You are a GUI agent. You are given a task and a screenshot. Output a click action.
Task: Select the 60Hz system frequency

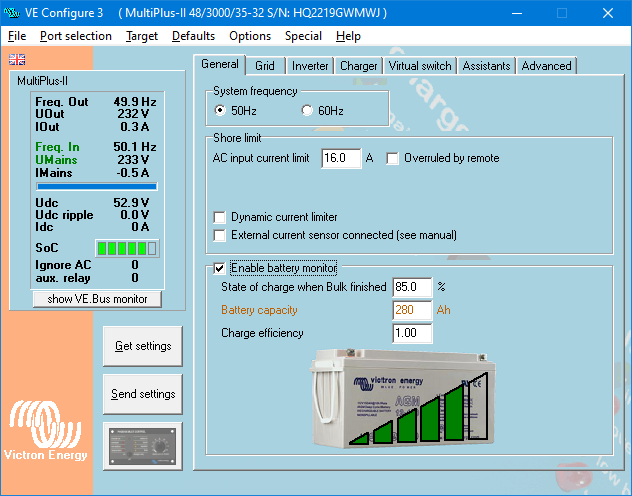pos(308,110)
